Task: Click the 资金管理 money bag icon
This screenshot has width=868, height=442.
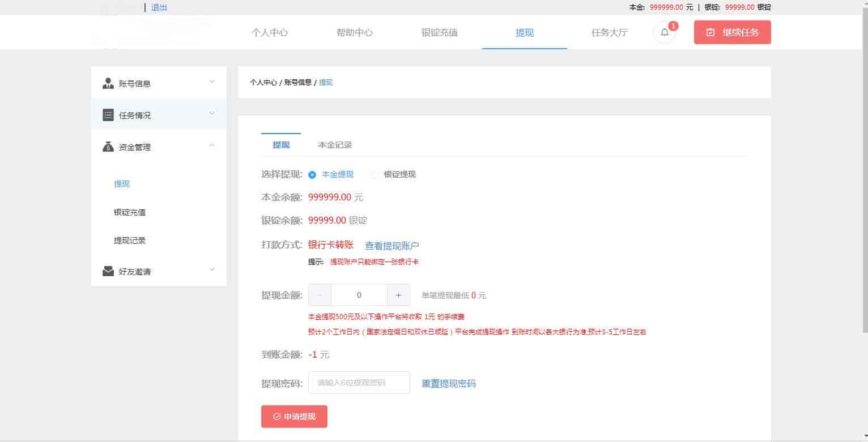Action: click(108, 147)
